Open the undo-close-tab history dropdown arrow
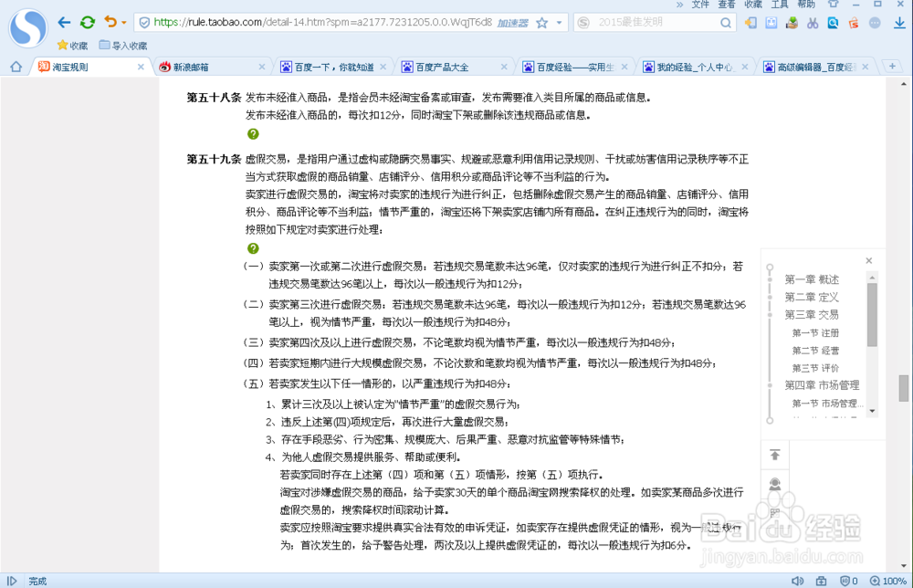The height and width of the screenshot is (588, 913). [124, 24]
